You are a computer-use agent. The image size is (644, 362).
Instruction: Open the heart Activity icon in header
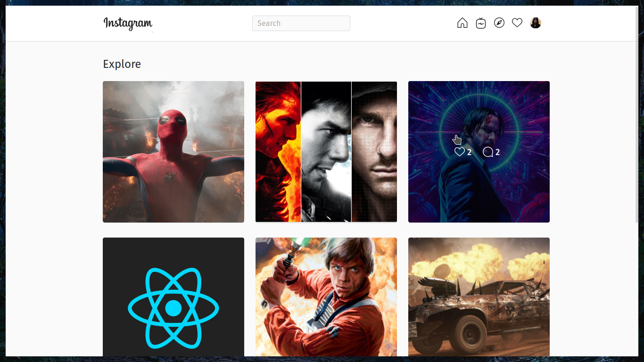[517, 23]
